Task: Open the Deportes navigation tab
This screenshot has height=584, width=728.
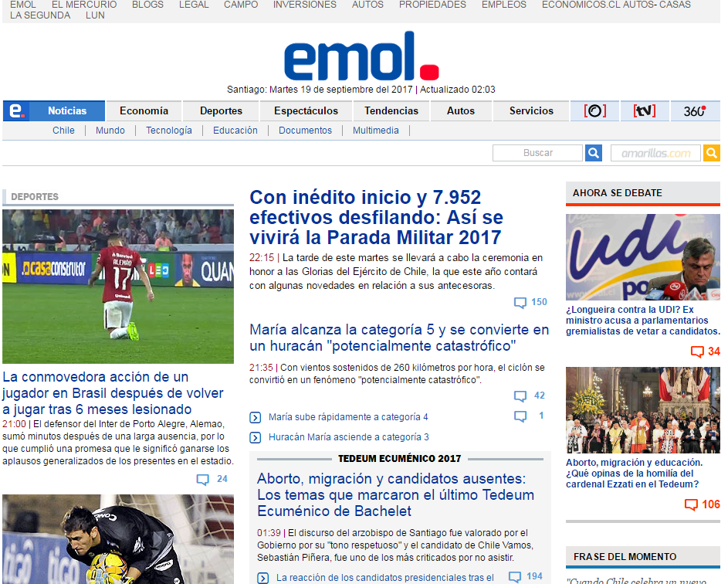Action: pos(221,110)
